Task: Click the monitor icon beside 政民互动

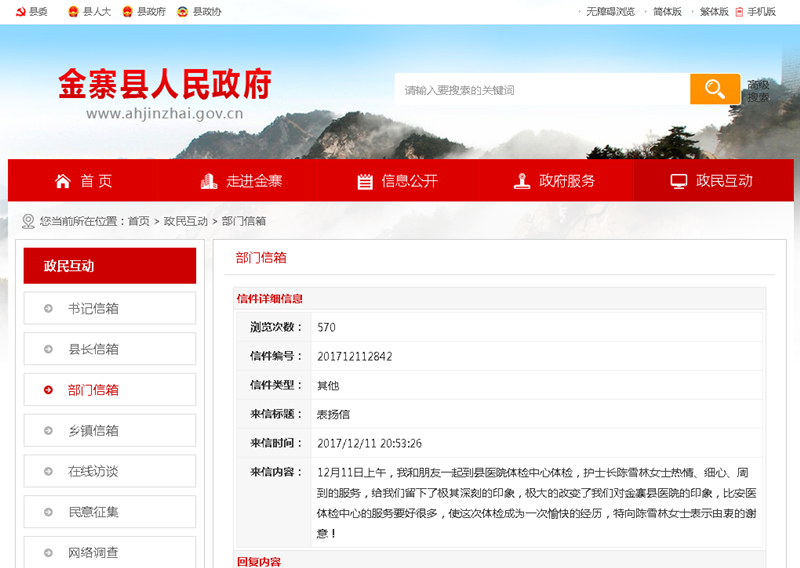Action: (679, 181)
